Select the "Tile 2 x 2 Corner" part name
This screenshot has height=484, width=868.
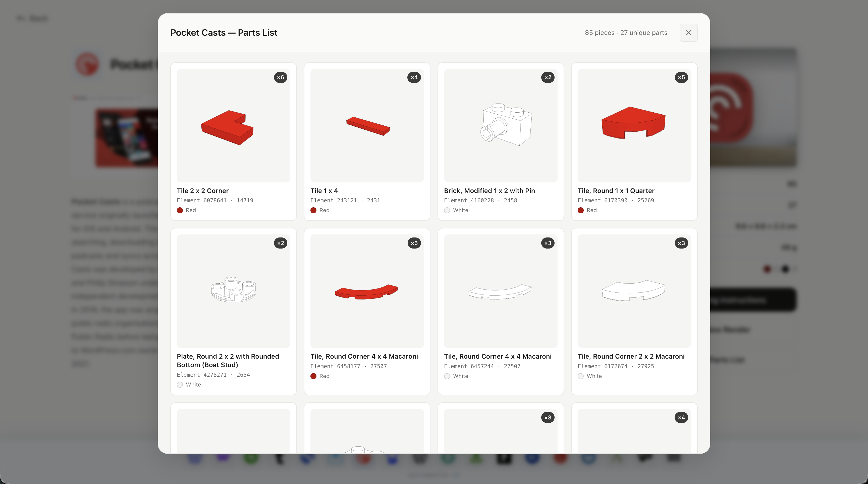(203, 191)
